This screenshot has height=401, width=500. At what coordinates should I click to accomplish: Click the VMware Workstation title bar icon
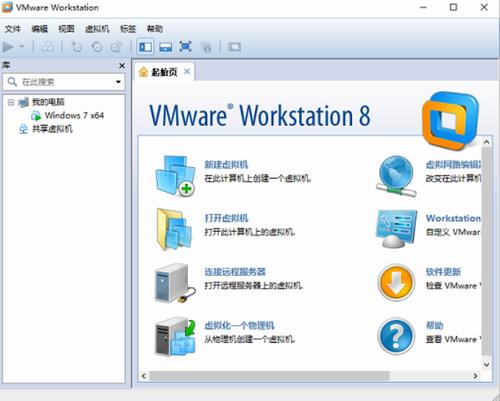[x=7, y=7]
